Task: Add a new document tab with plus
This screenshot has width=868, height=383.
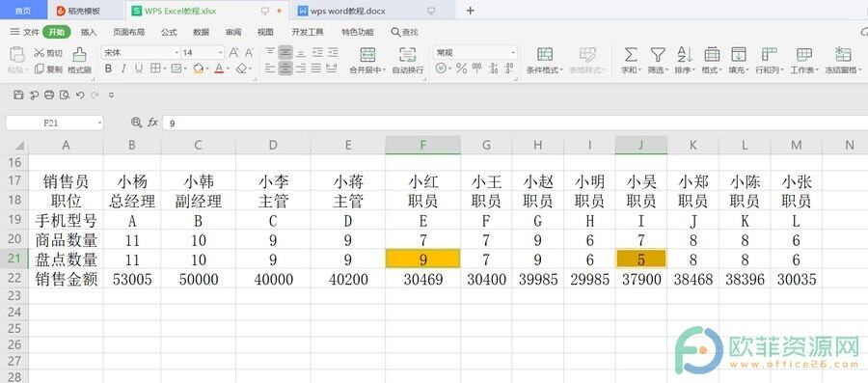Action: click(x=470, y=11)
